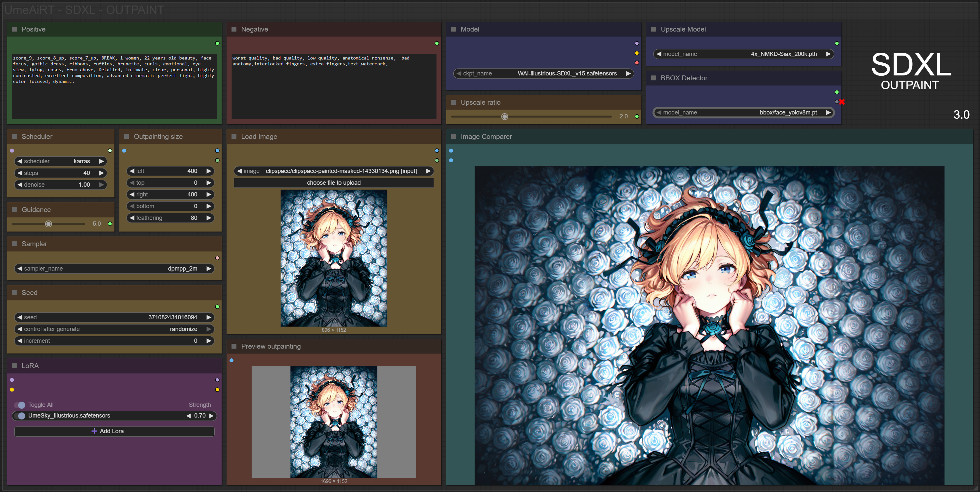This screenshot has width=980, height=492.
Task: Open the scheduler karras selector
Action: click(x=60, y=161)
